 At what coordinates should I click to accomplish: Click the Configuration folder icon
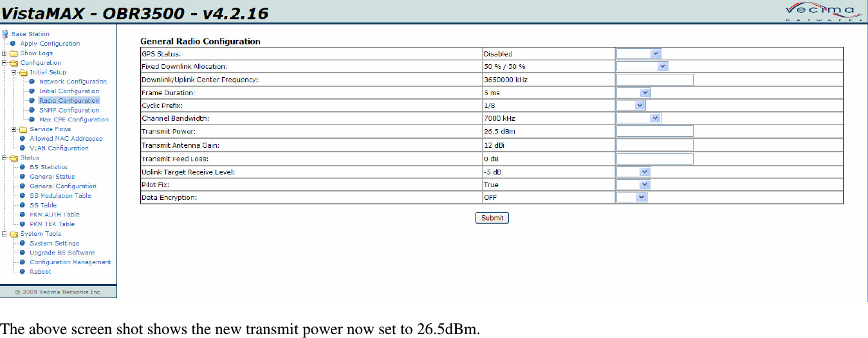pyautogui.click(x=14, y=63)
